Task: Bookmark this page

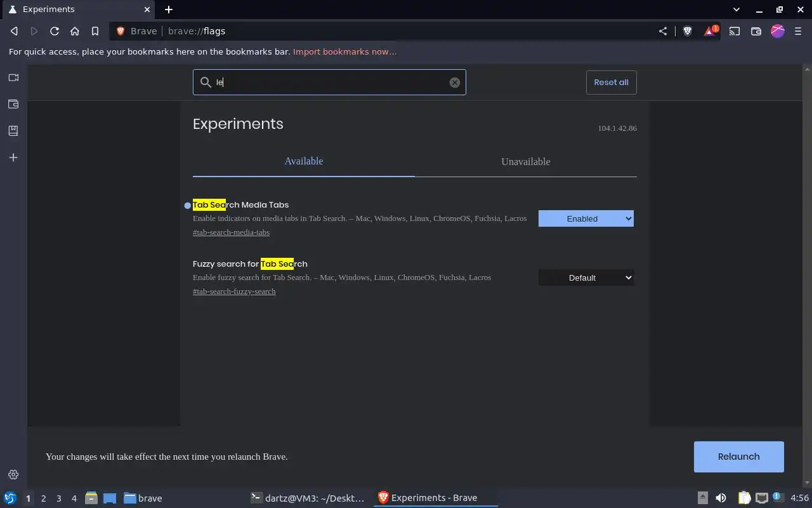Action: pyautogui.click(x=95, y=31)
